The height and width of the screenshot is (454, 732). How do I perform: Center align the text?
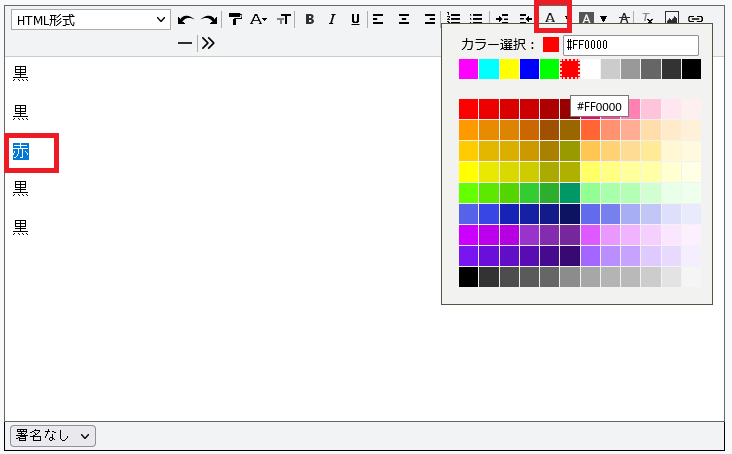(x=404, y=19)
